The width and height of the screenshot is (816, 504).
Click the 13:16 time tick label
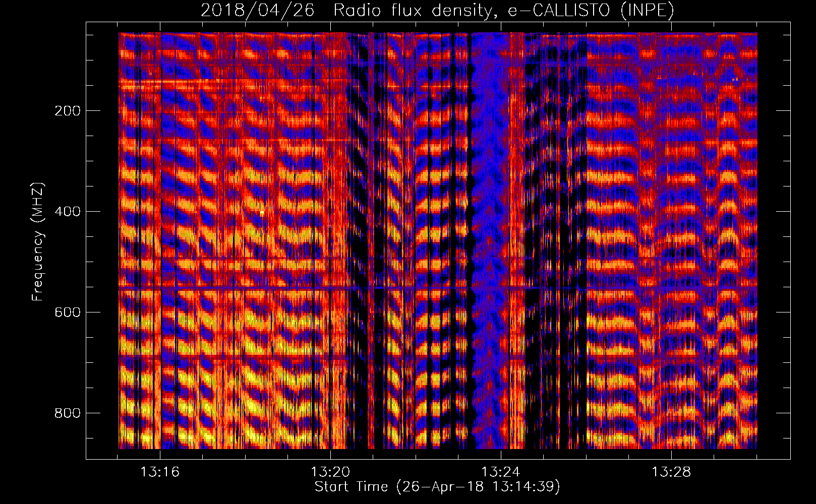(160, 472)
